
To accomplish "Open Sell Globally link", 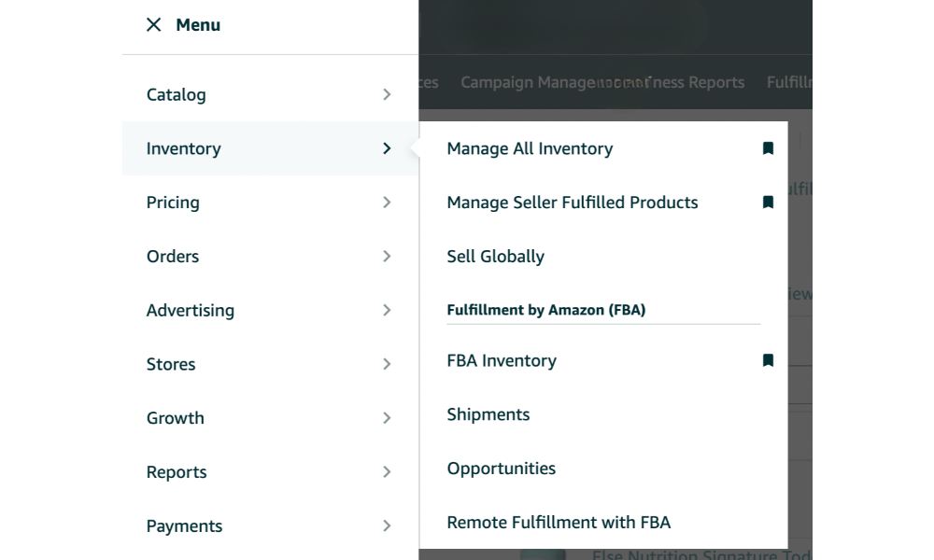I will [495, 257].
